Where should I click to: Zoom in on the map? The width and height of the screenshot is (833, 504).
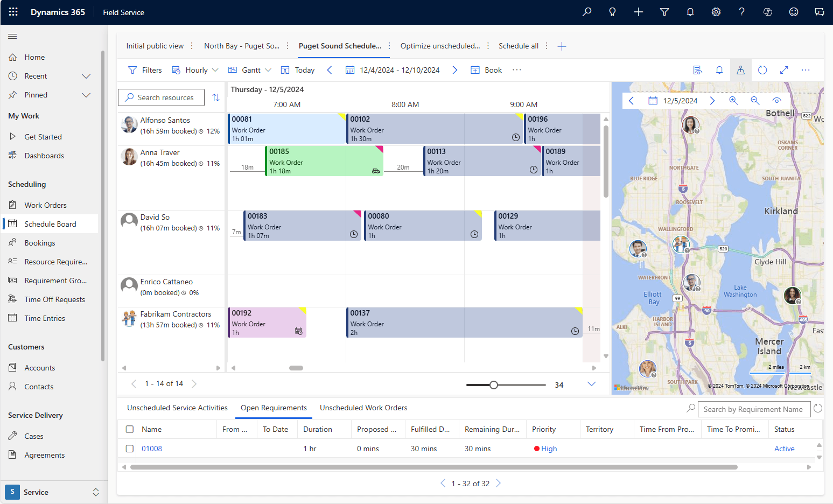734,100
